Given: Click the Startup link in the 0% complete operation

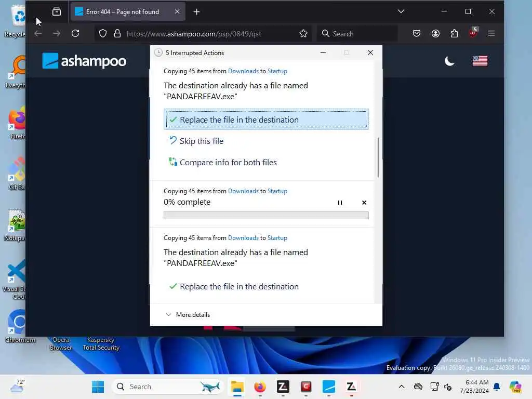Looking at the screenshot, I should point(277,191).
